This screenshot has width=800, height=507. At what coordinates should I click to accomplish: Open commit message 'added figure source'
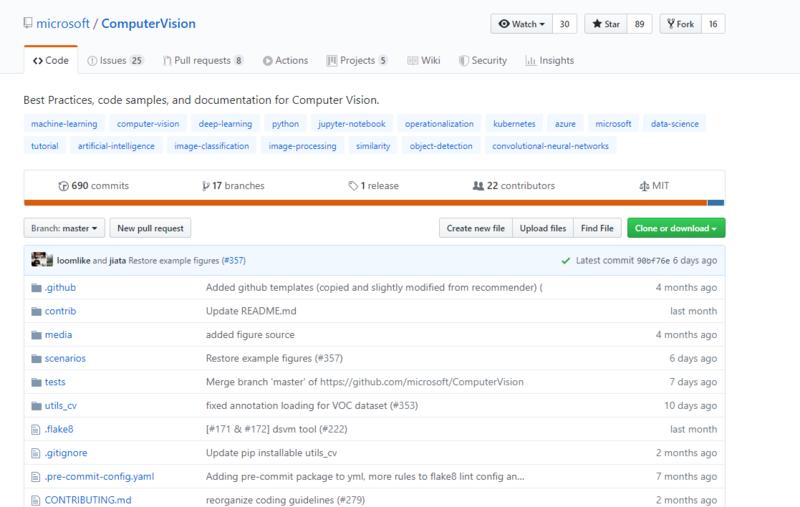250,335
